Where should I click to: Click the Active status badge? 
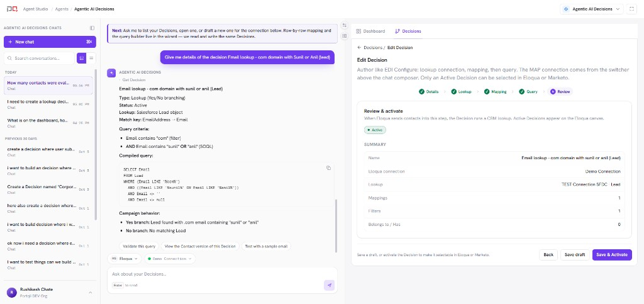[x=375, y=130]
